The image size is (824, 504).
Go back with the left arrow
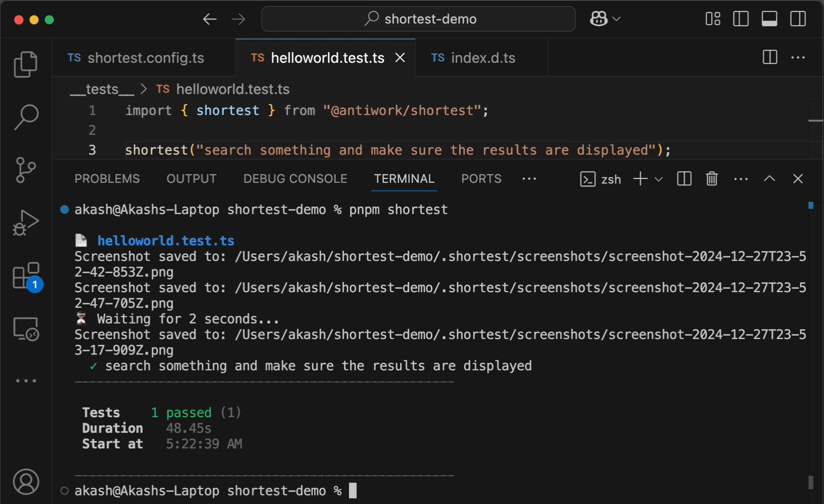pyautogui.click(x=209, y=19)
